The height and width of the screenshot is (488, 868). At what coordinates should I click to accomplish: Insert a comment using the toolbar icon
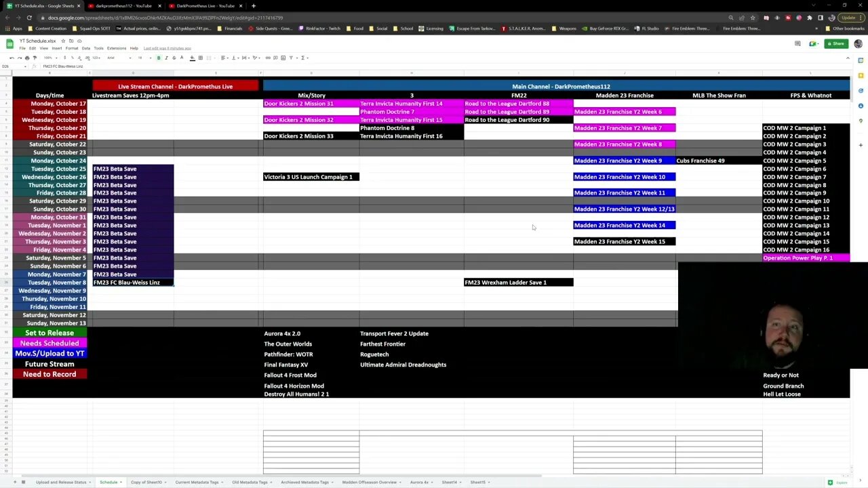pos(275,58)
